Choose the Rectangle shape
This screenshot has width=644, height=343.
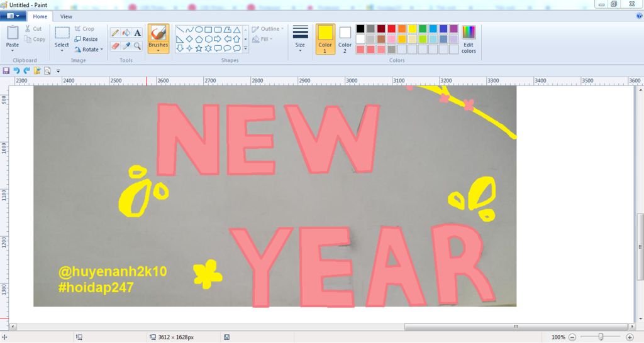click(208, 30)
